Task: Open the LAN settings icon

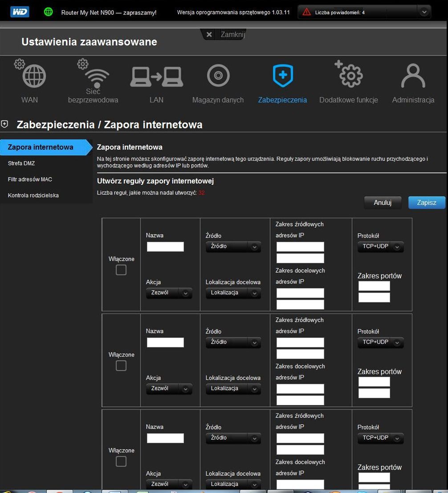Action: pos(157,77)
